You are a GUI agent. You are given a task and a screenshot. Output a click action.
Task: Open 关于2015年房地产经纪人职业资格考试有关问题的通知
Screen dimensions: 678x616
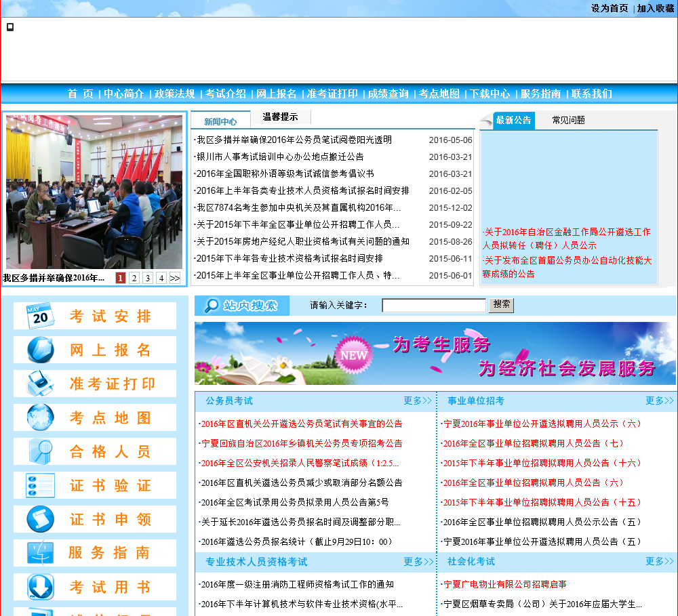click(302, 241)
